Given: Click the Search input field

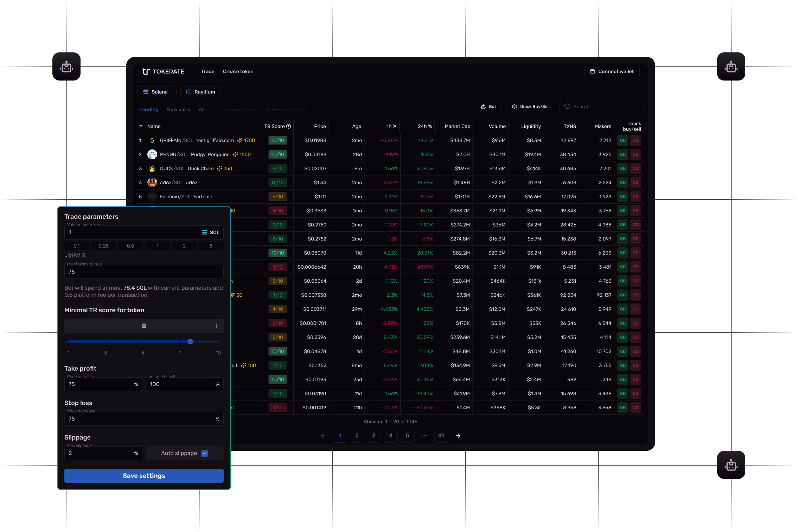Looking at the screenshot, I should (602, 107).
